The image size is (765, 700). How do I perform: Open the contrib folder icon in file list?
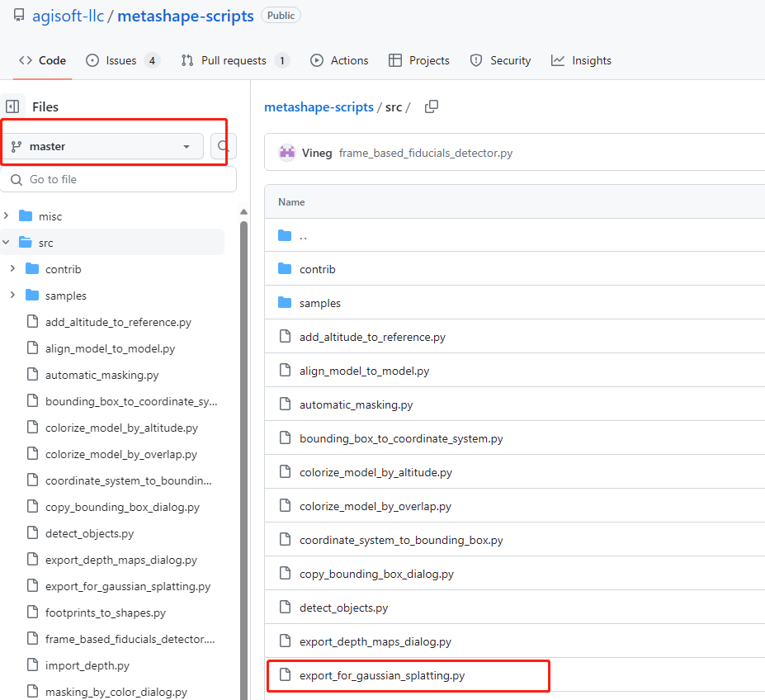[x=286, y=269]
